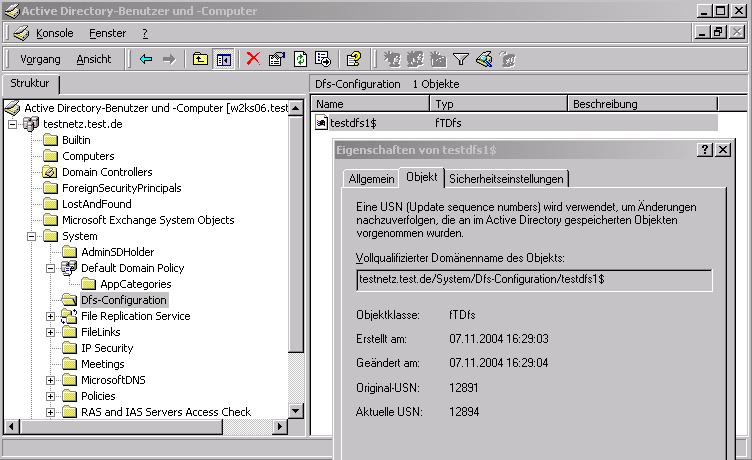
Task: Open the ? help menu
Action: [x=145, y=33]
